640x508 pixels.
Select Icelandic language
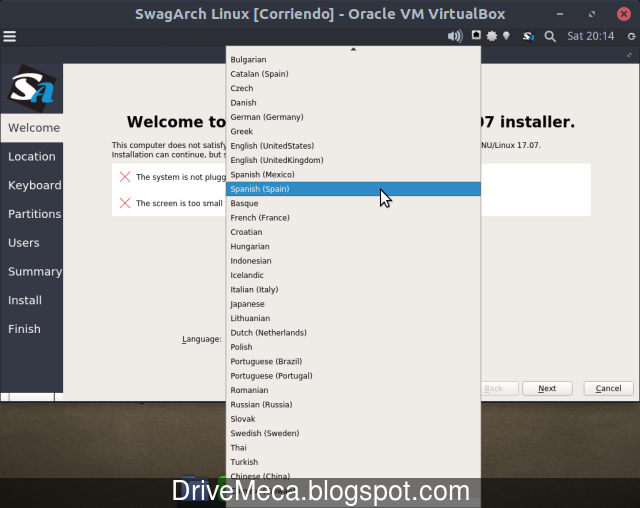(x=353, y=275)
